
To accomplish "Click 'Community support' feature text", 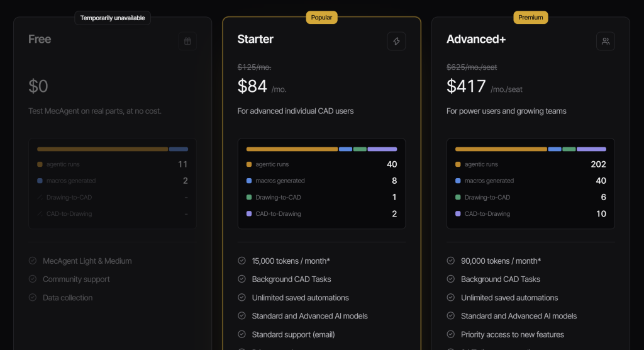I will [x=76, y=279].
